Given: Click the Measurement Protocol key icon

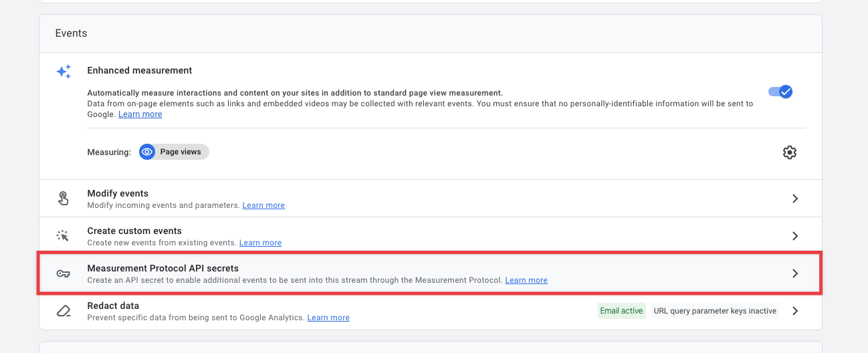Looking at the screenshot, I should pos(64,273).
